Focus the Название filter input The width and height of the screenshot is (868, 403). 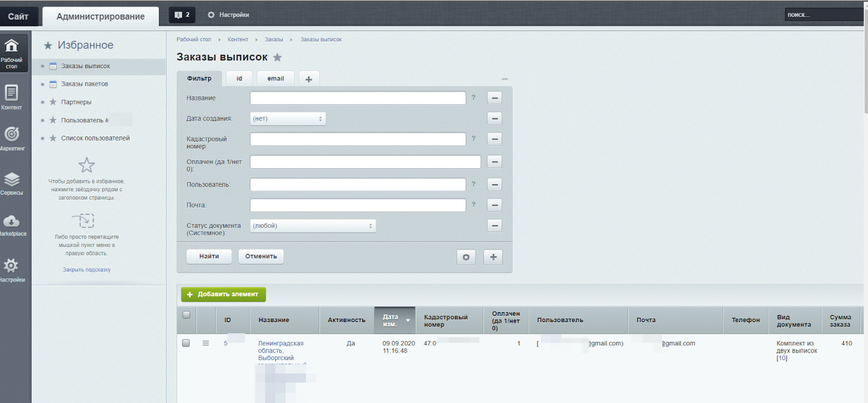(358, 98)
